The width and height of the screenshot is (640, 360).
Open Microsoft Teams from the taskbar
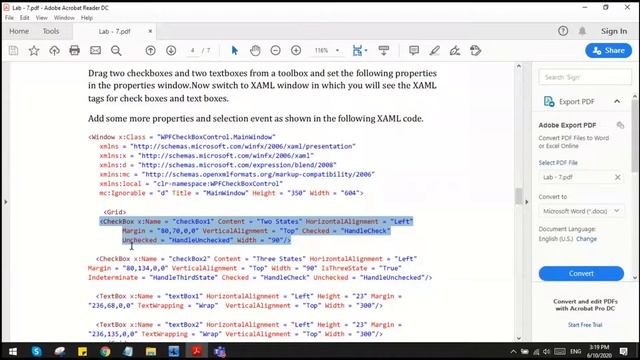(220, 351)
